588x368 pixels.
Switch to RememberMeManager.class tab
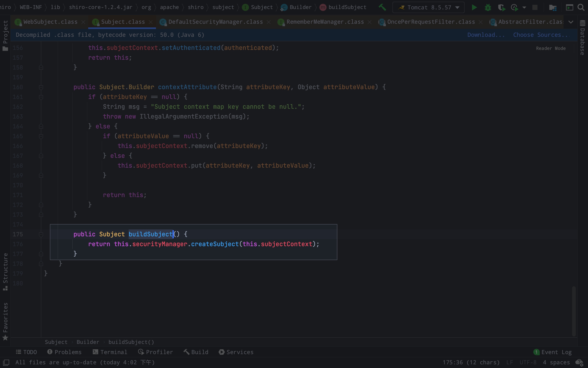point(325,22)
